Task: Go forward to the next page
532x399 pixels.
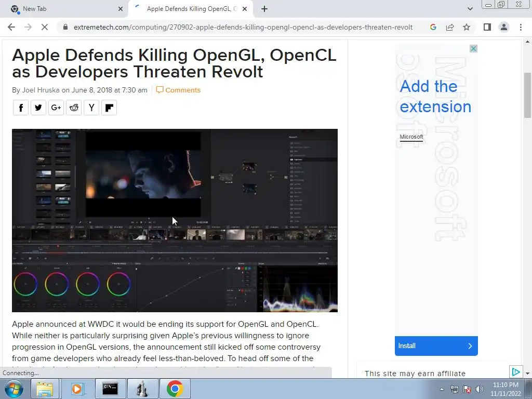Action: coord(28,27)
